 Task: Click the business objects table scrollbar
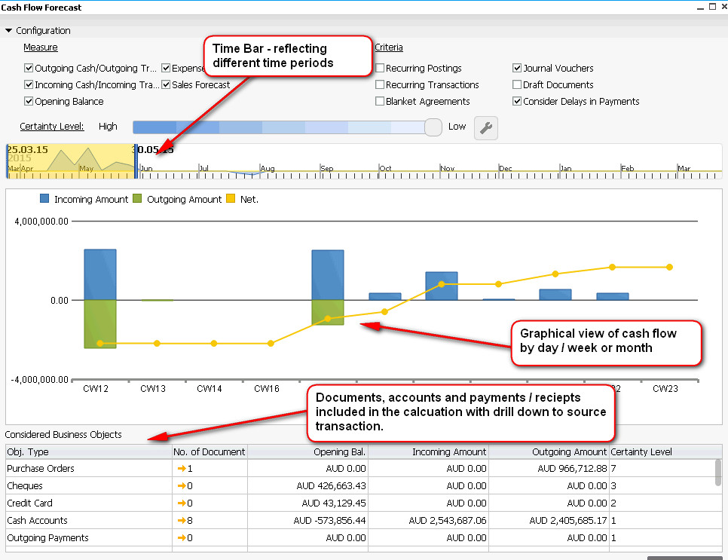click(718, 472)
